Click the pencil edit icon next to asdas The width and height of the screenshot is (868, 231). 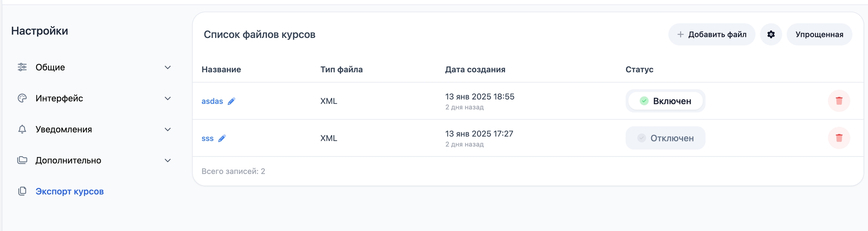click(231, 101)
